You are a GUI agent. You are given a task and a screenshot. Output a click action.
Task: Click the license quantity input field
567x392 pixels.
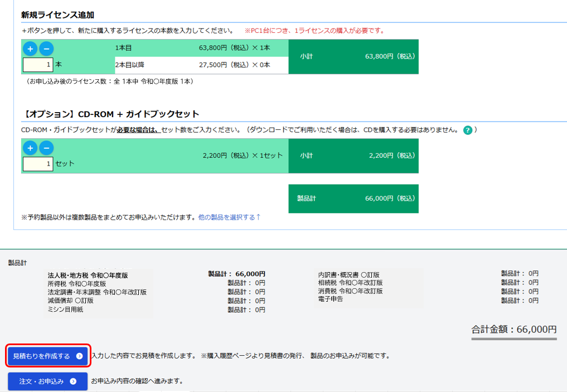click(38, 65)
